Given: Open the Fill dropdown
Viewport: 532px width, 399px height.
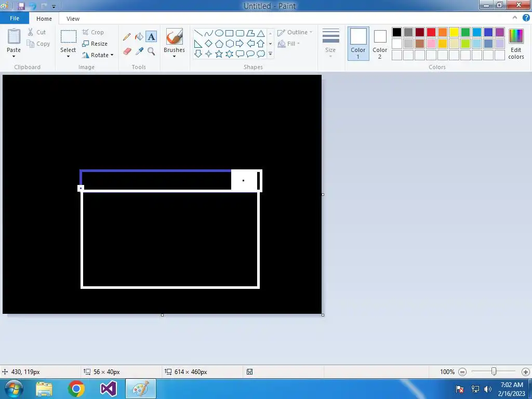Looking at the screenshot, I should pos(289,44).
